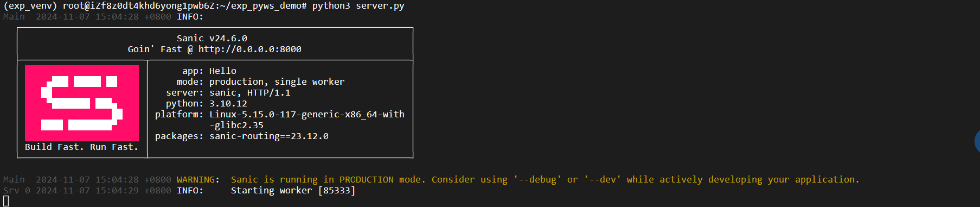Click the 'Build Fast. Run Fast.' slogan
Screen dimensions: 980x207
pyautogui.click(x=82, y=147)
